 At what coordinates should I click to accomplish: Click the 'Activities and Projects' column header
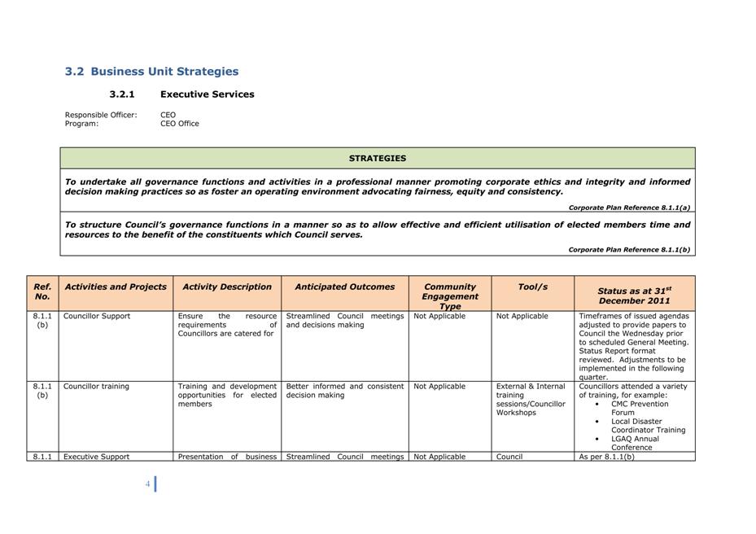pos(116,287)
